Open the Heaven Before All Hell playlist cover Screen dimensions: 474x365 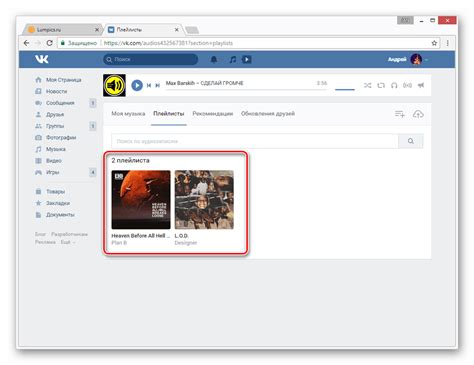(141, 200)
